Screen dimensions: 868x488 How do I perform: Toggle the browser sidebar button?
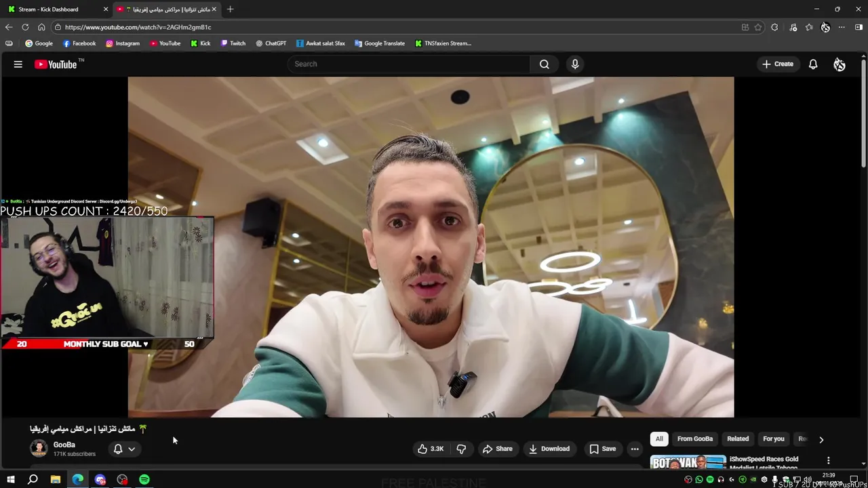[859, 27]
